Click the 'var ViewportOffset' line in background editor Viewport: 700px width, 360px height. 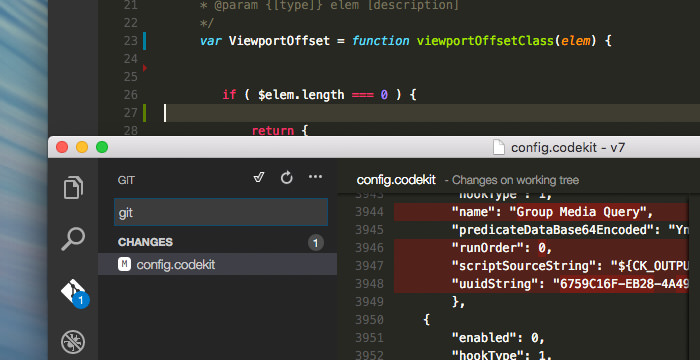405,41
